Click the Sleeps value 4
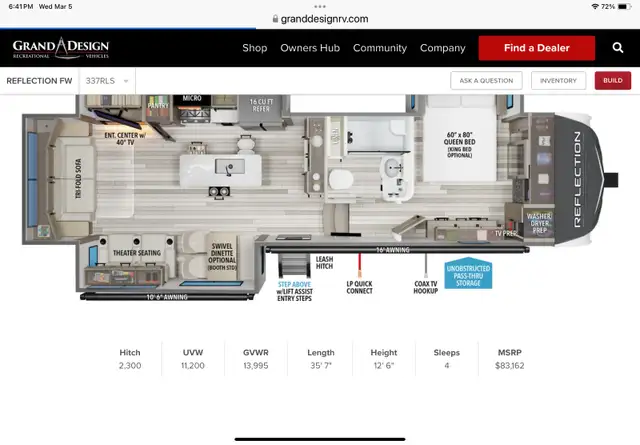The height and width of the screenshot is (445, 640). pos(447,365)
